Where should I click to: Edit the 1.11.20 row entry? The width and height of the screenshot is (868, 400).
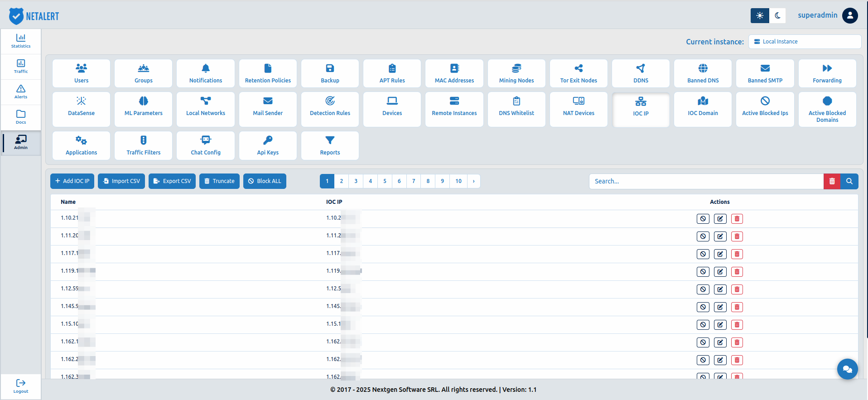[x=720, y=236]
